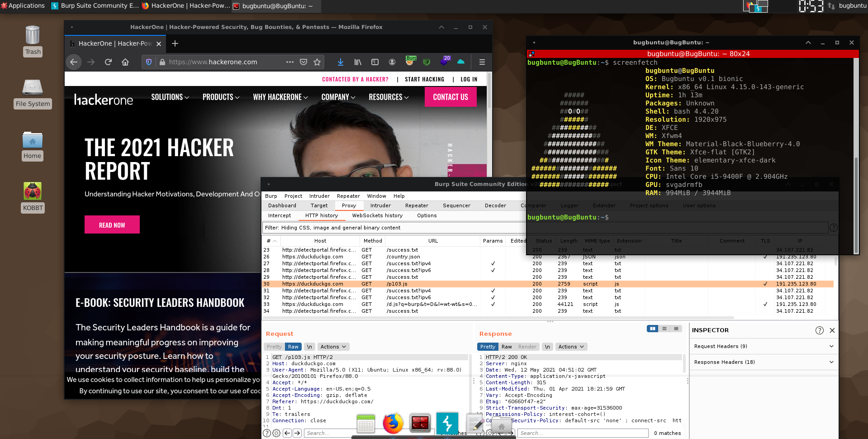The width and height of the screenshot is (868, 439).
Task: Follow LOG IN link
Action: click(469, 79)
